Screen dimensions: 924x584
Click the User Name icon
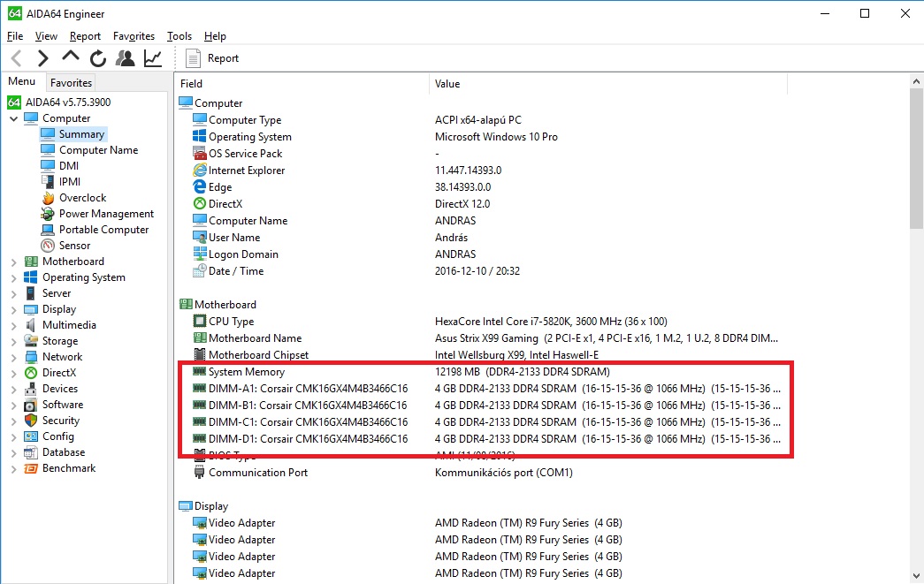[x=200, y=238]
